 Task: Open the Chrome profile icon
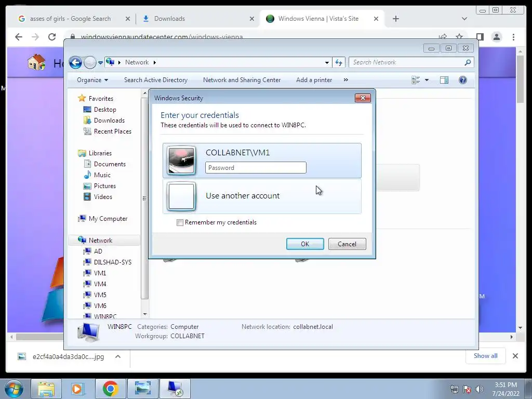click(497, 37)
